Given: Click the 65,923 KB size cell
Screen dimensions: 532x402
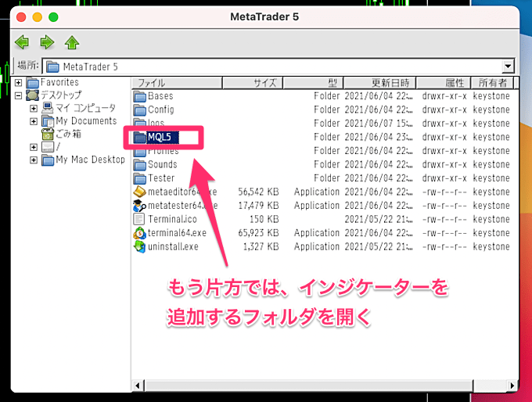Looking at the screenshot, I should click(258, 233).
